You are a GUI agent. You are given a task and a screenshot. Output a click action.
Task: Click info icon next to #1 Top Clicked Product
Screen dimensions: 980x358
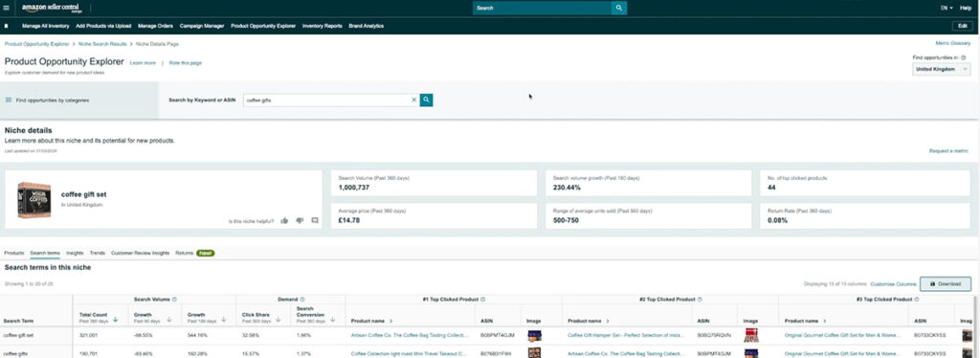(483, 300)
